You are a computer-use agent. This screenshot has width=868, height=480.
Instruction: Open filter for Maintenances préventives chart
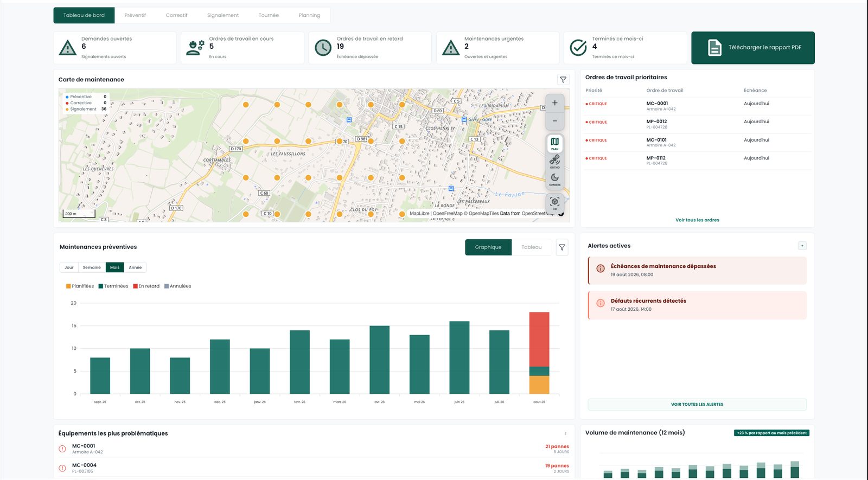tap(562, 247)
